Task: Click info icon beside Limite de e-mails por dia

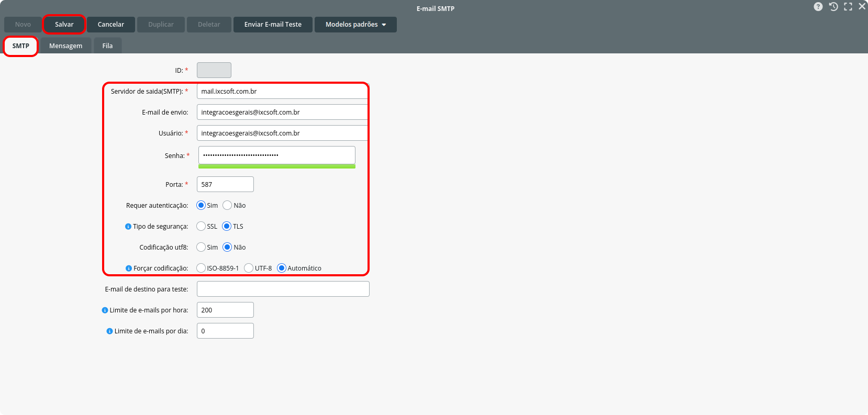Action: pyautogui.click(x=109, y=331)
